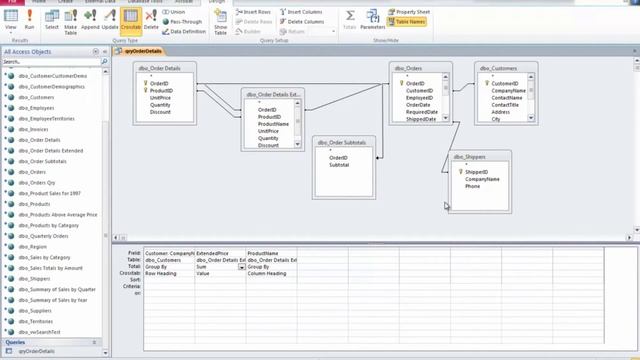
Task: Open the View button in Results group
Action: pyautogui.click(x=11, y=20)
